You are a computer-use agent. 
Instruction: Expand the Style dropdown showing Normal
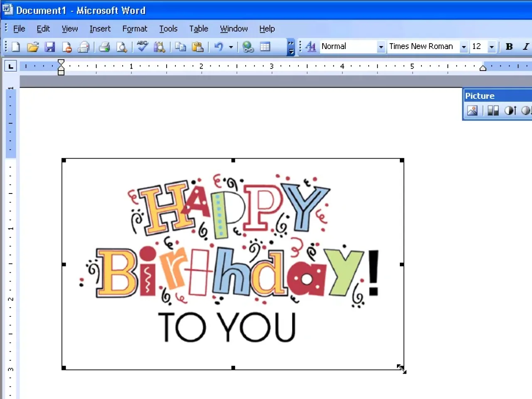tap(381, 47)
